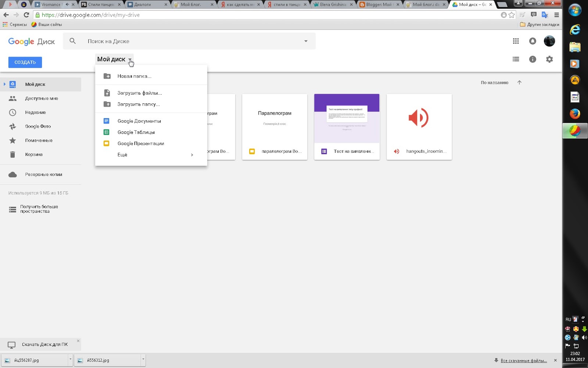Screen dimensions: 588x368
Task: Create new Google Презентации
Action: (151, 144)
